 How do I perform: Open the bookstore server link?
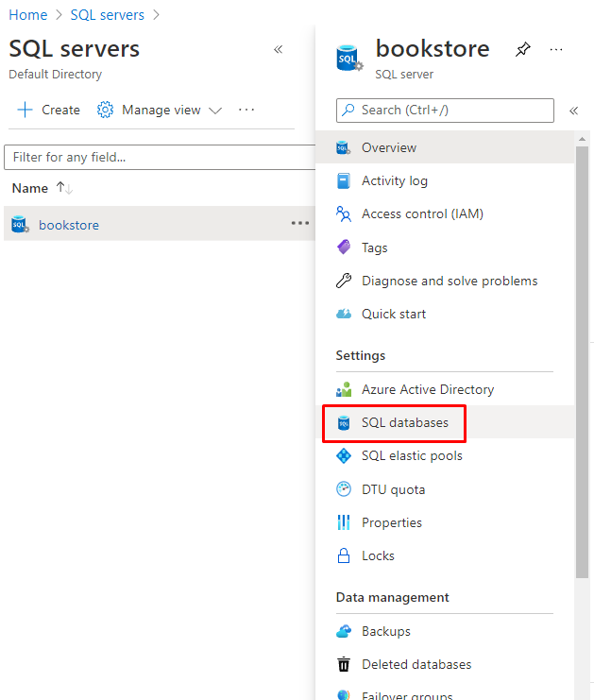tap(69, 225)
